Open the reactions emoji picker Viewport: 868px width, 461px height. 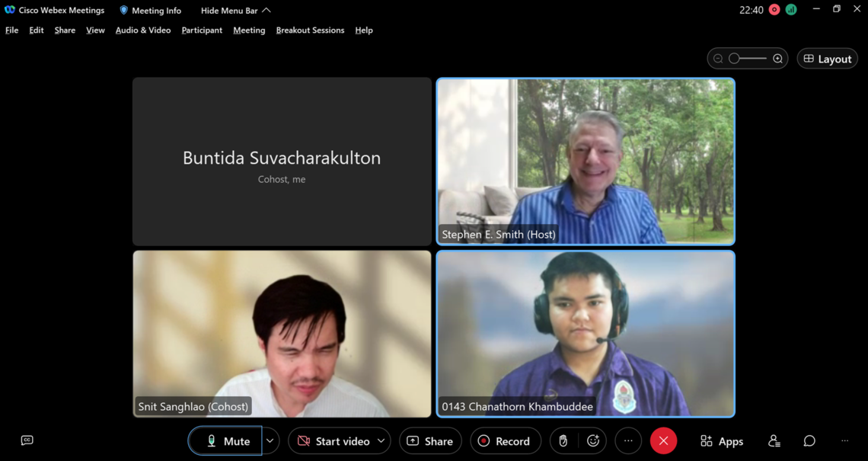(x=593, y=441)
